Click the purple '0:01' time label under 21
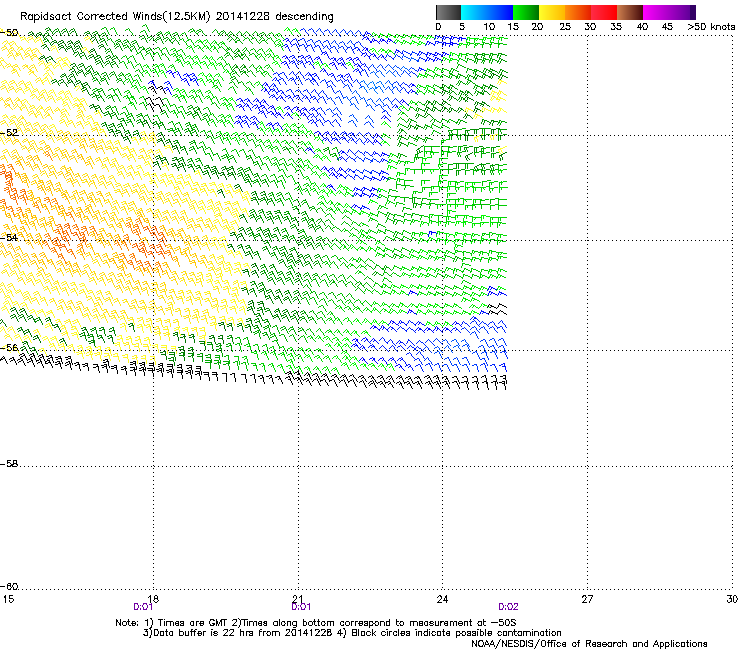740x650 pixels. coord(301,607)
